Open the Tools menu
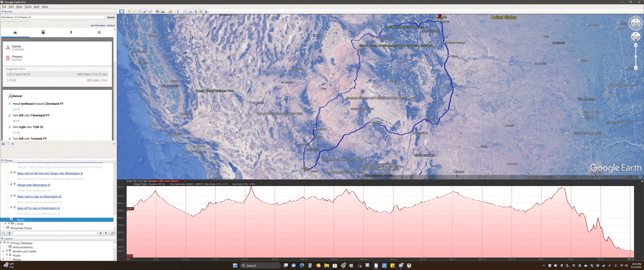 coord(28,7)
